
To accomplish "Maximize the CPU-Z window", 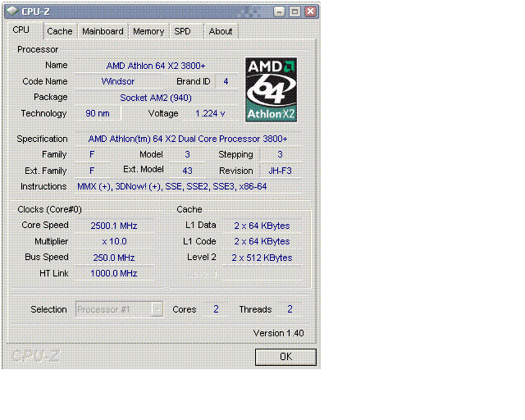I will point(295,11).
